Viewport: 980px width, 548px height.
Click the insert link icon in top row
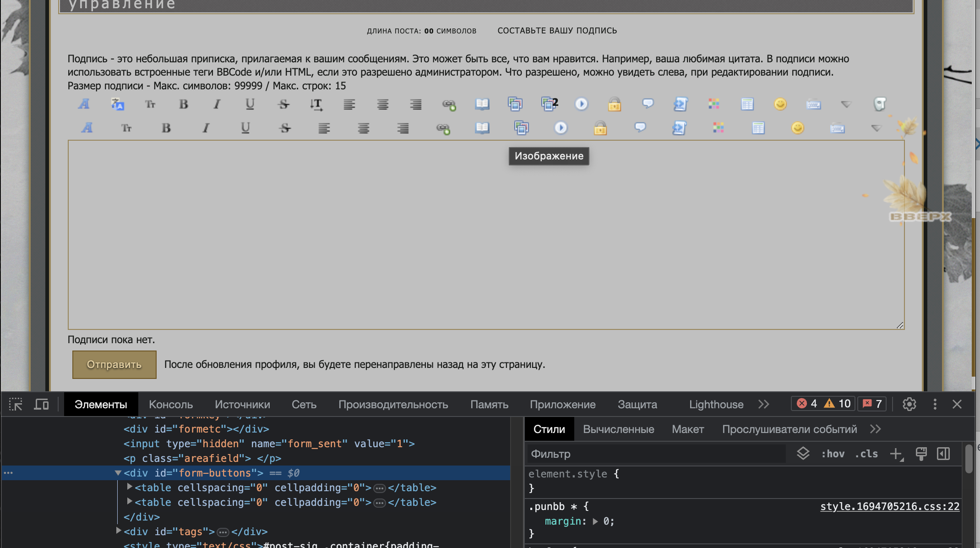[449, 105]
